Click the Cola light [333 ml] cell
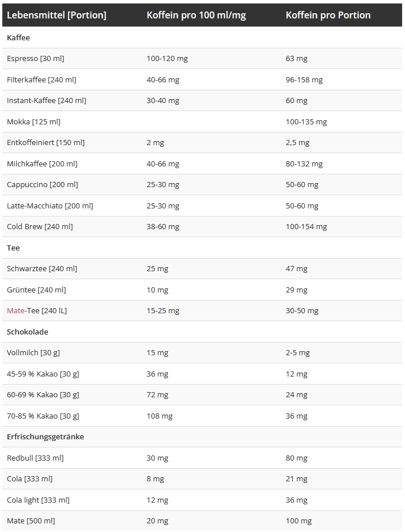Viewport: 405px width, 532px height. (x=38, y=500)
